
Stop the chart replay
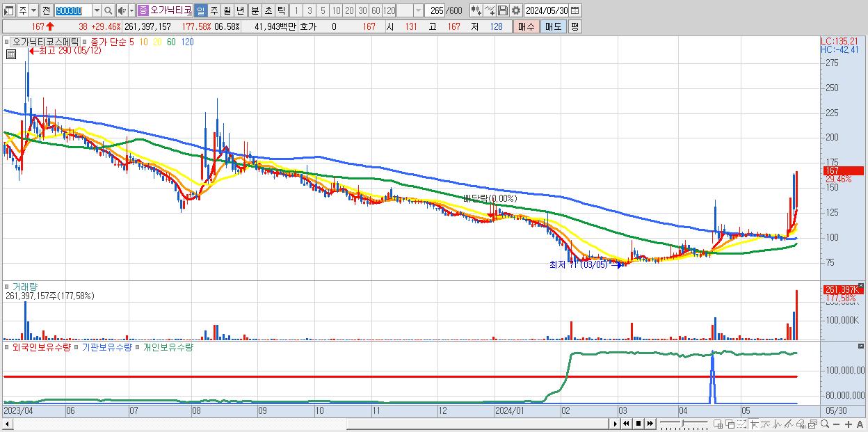tap(638, 424)
